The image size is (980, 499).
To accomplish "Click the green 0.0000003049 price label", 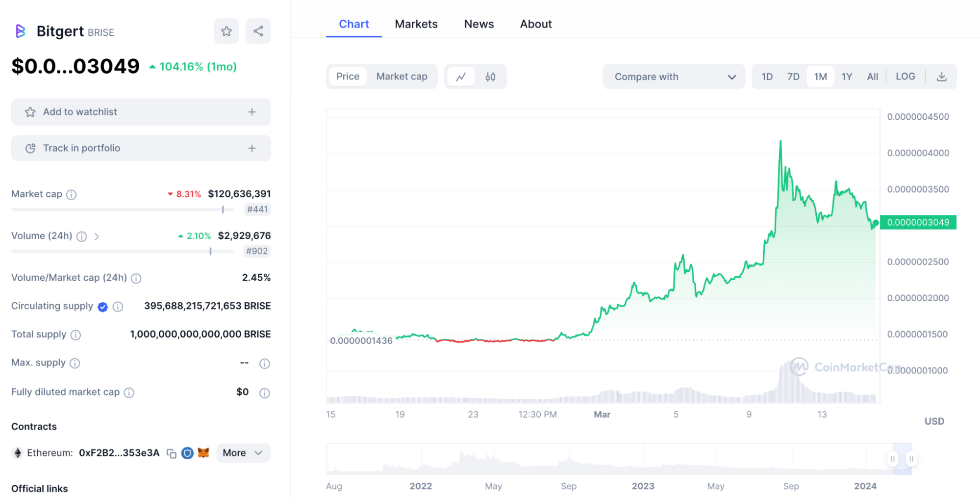I will (918, 222).
